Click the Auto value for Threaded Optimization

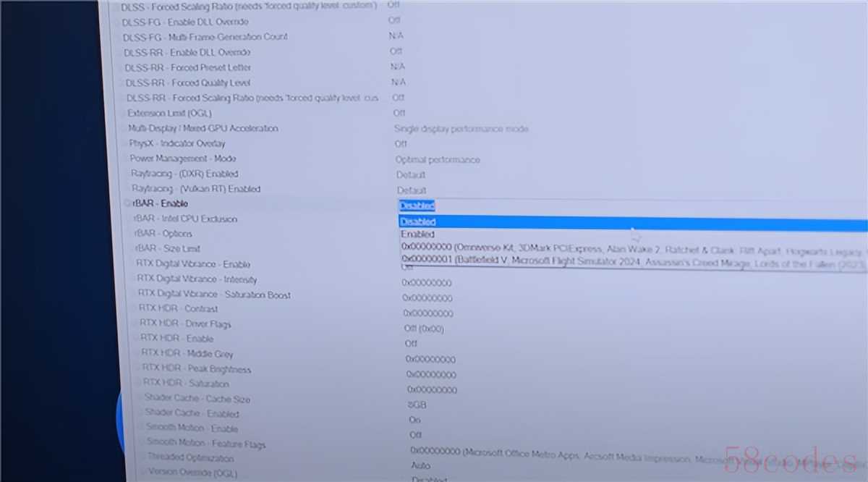tap(420, 465)
